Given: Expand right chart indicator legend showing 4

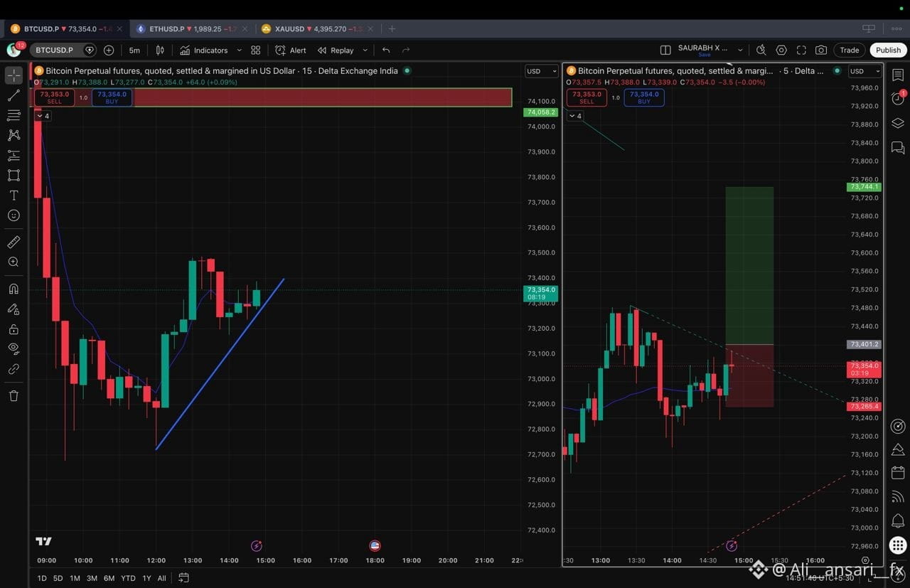Looking at the screenshot, I should (x=575, y=116).
